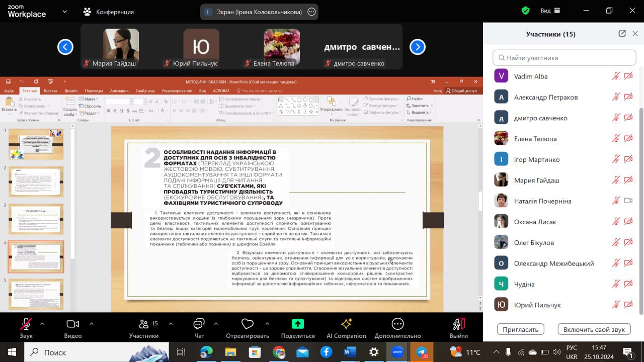
Task: Toggle video icon next to Наталія Почерніна
Action: coord(628,201)
